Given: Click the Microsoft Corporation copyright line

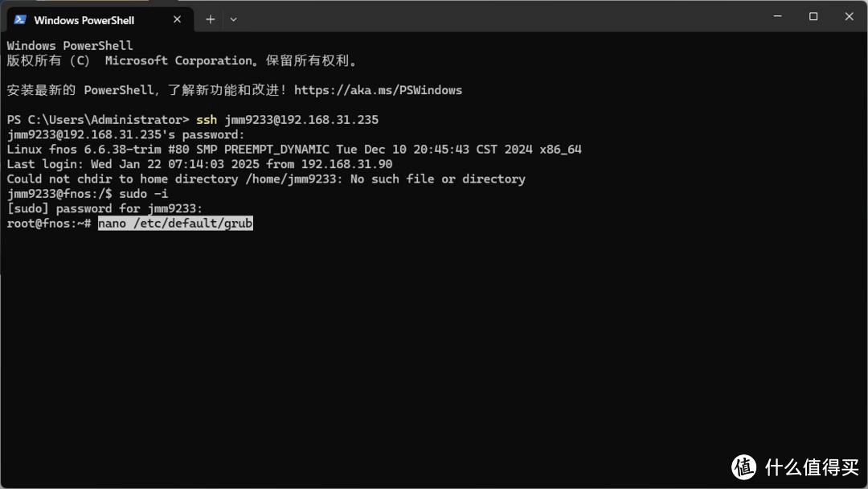Looking at the screenshot, I should pos(182,60).
